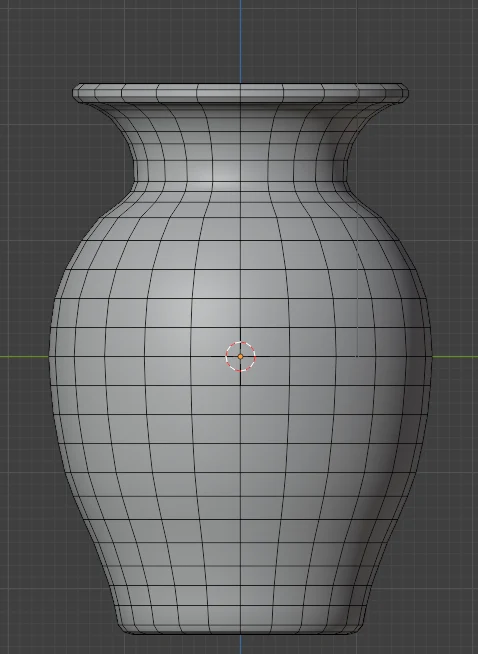Click the narrow neck of the vase
The image size is (478, 654).
pyautogui.click(x=240, y=167)
